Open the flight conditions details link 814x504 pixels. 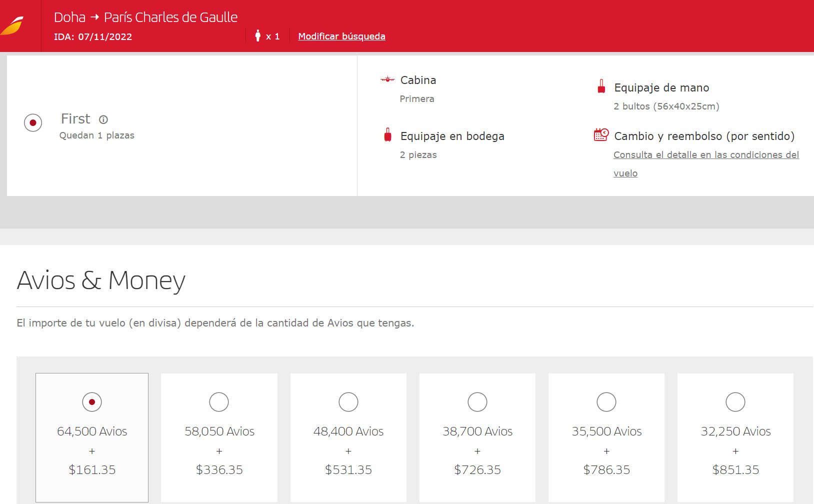coord(706,164)
